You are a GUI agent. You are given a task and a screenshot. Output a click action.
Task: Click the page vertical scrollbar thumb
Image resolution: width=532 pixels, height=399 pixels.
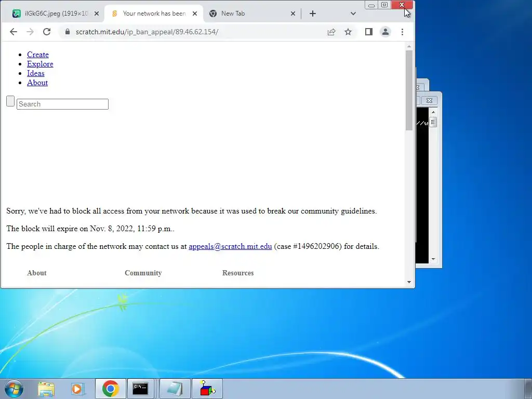point(409,90)
